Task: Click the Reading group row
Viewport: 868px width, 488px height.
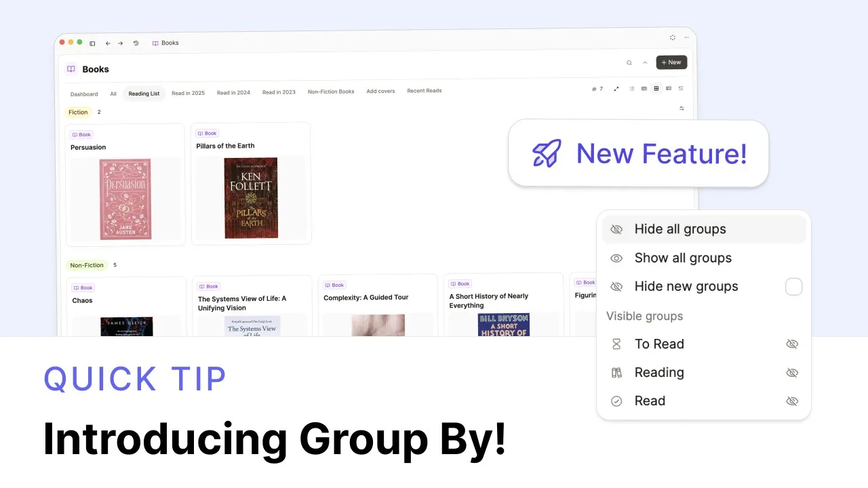Action: pos(704,373)
